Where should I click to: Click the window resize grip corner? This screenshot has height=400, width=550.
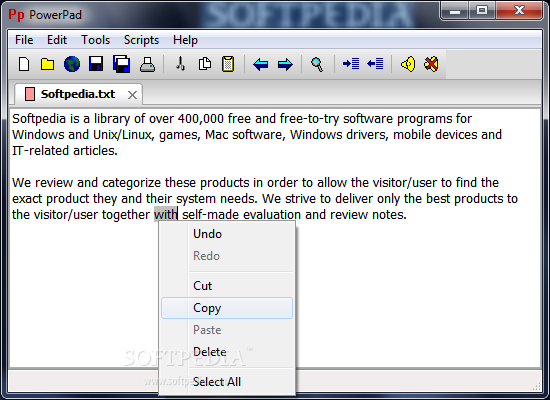tap(536, 386)
